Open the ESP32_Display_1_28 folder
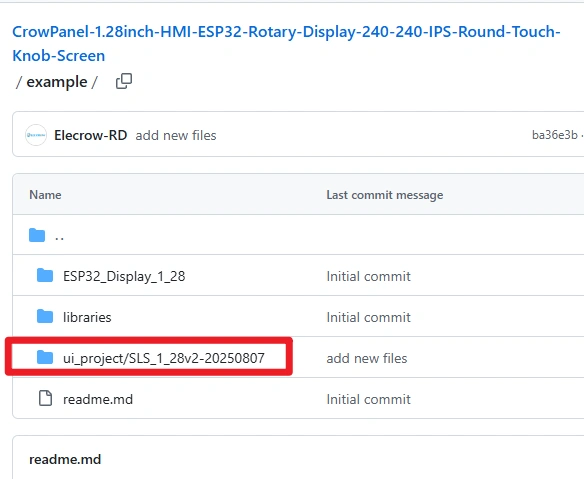584x479 pixels. pos(124,276)
